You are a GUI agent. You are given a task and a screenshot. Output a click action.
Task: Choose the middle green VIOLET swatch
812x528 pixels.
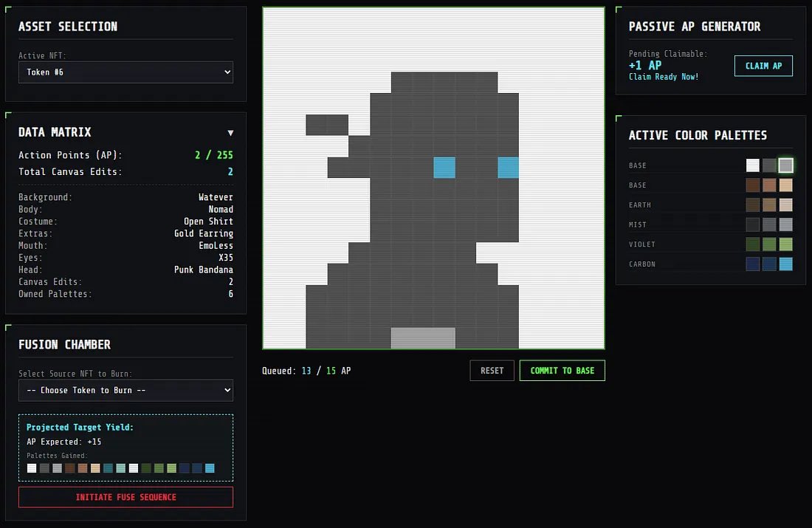(x=769, y=244)
